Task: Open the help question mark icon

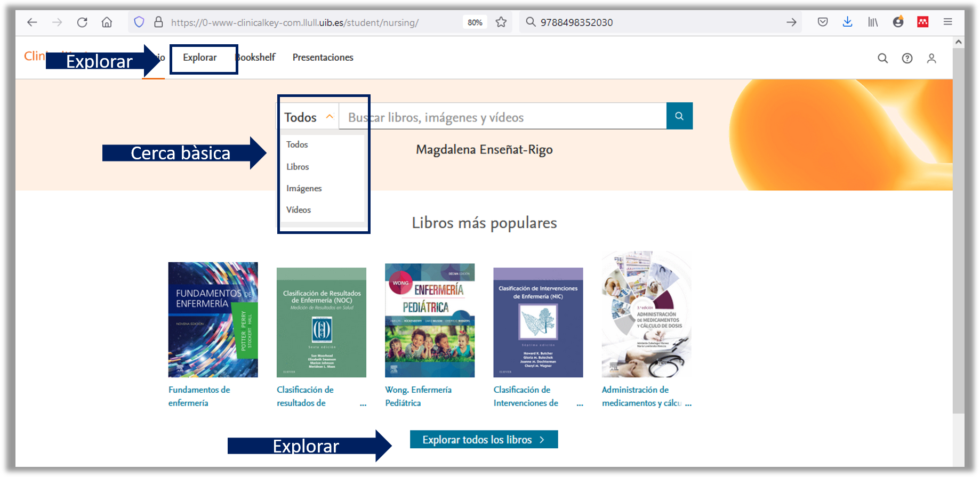Action: [x=907, y=58]
